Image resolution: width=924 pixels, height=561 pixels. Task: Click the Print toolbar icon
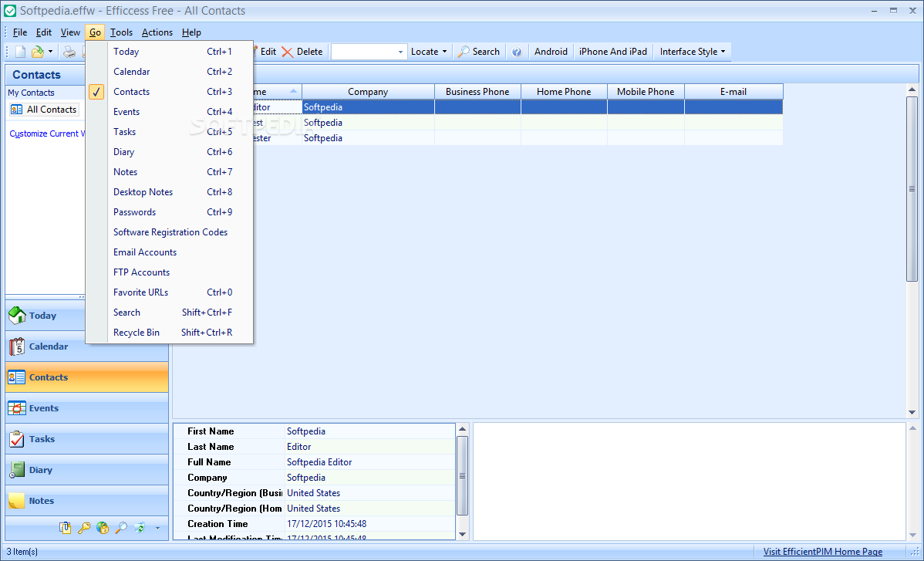[x=69, y=52]
